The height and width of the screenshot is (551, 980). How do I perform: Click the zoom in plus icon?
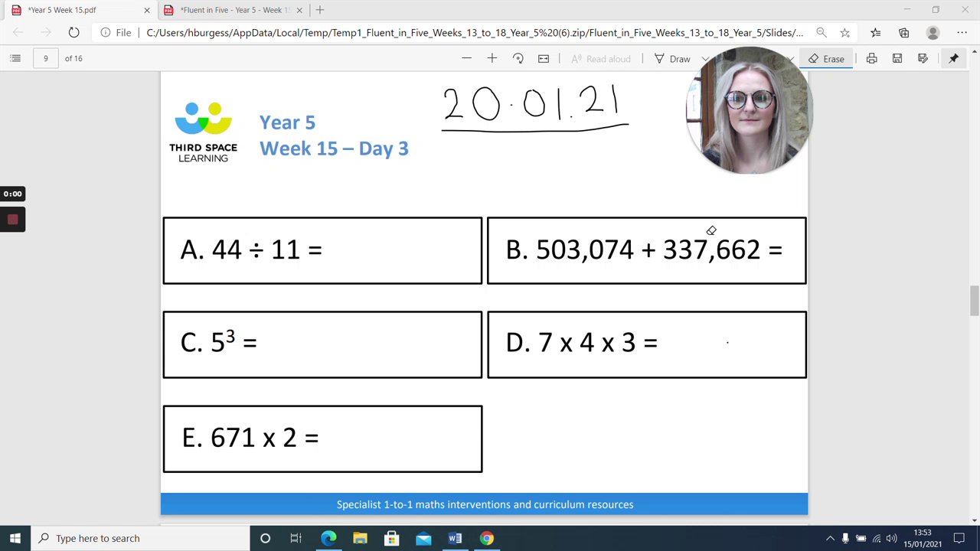(x=492, y=58)
